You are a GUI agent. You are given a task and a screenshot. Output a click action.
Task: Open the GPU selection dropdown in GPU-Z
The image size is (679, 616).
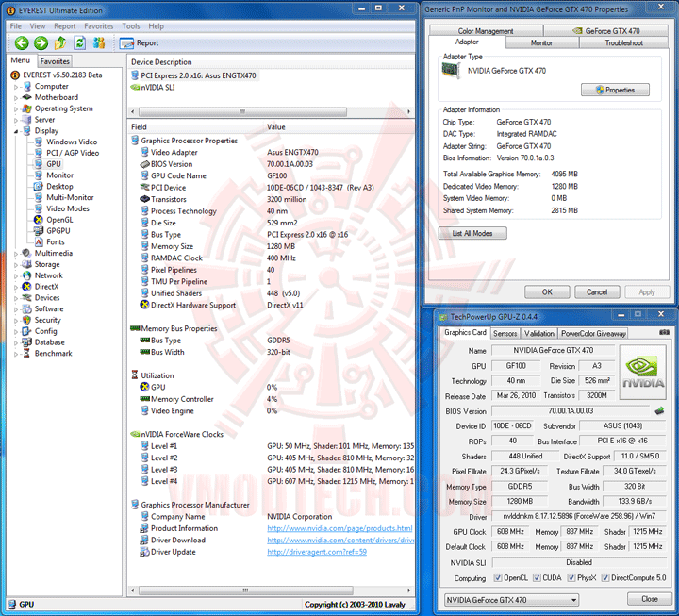[x=511, y=600]
